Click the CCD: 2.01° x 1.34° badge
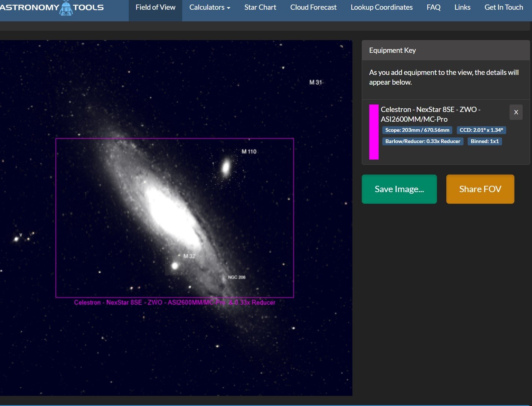Screen dimensions: 532x406 (x=481, y=130)
